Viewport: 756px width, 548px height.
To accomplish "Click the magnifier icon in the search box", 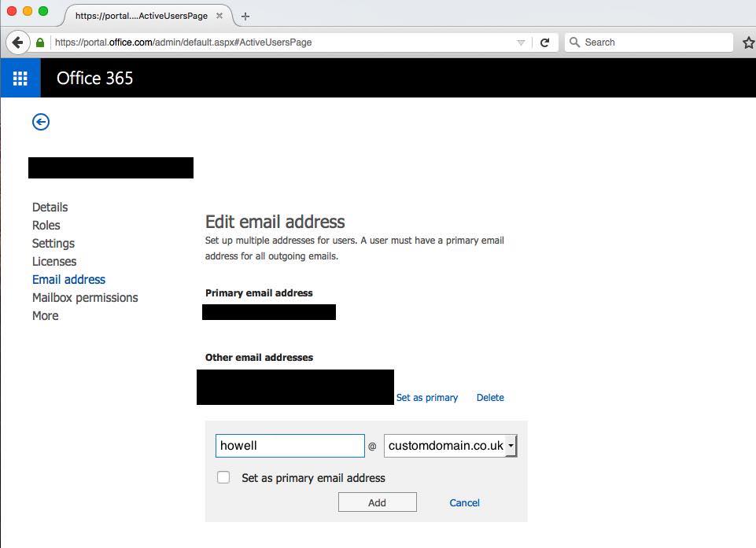I will [x=574, y=42].
